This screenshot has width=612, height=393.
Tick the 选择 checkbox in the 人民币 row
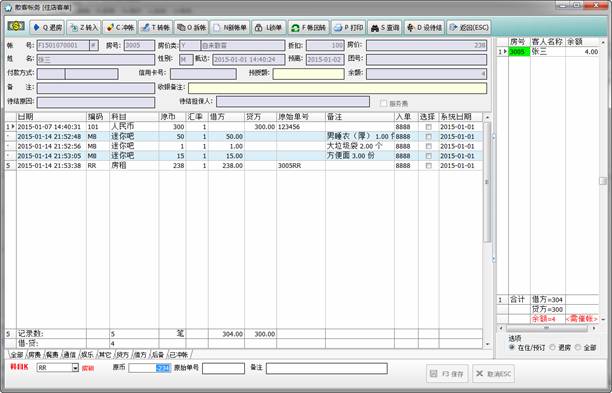click(x=429, y=127)
